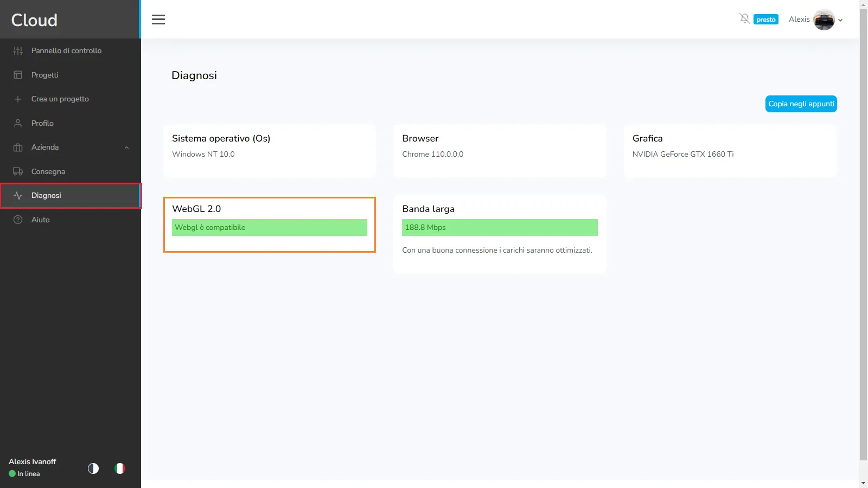Click the Progetti layout icon
The height and width of the screenshot is (488, 868).
[x=18, y=75]
